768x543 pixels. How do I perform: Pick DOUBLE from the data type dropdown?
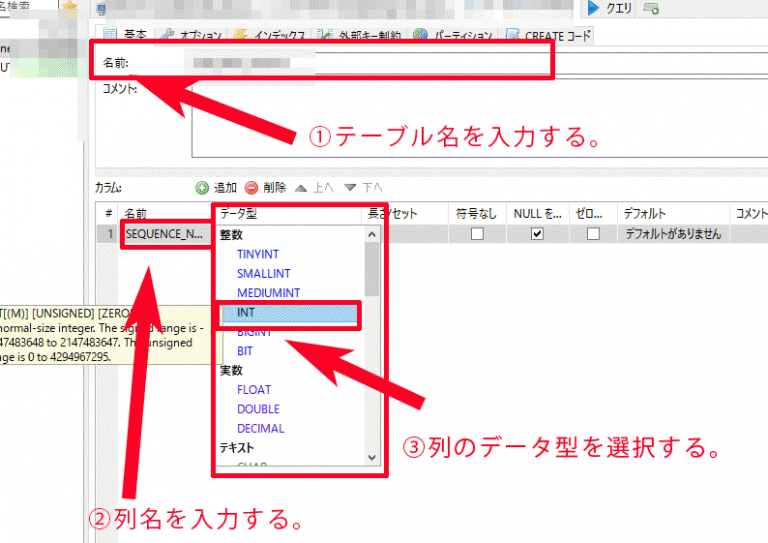(x=258, y=409)
